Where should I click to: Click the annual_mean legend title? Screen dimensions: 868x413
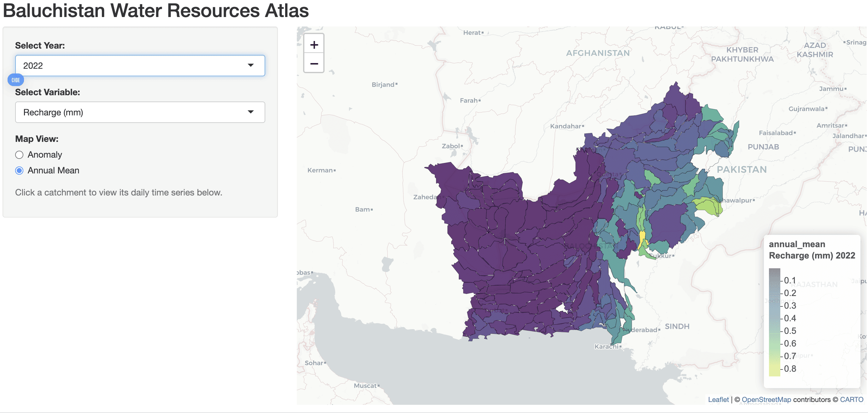pyautogui.click(x=797, y=244)
